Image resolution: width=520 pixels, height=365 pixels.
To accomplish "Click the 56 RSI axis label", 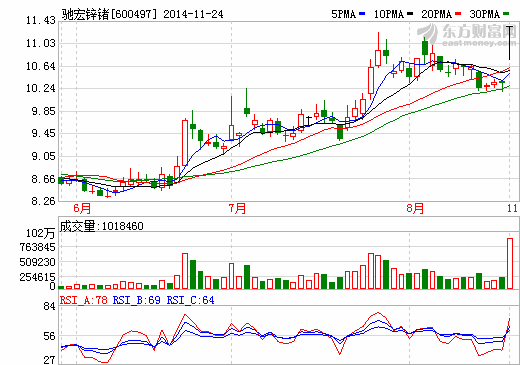I will coord(49,336).
